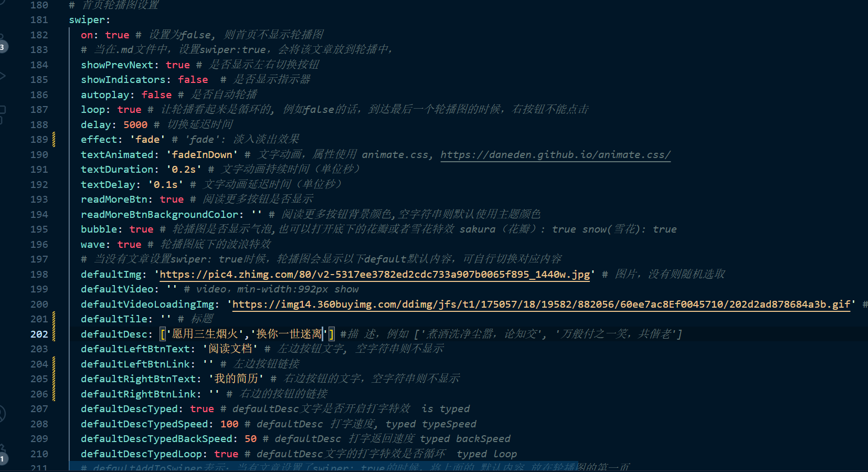Click the 'defaultLeftBtnLink' key
This screenshot has width=868, height=472.
pyautogui.click(x=135, y=364)
